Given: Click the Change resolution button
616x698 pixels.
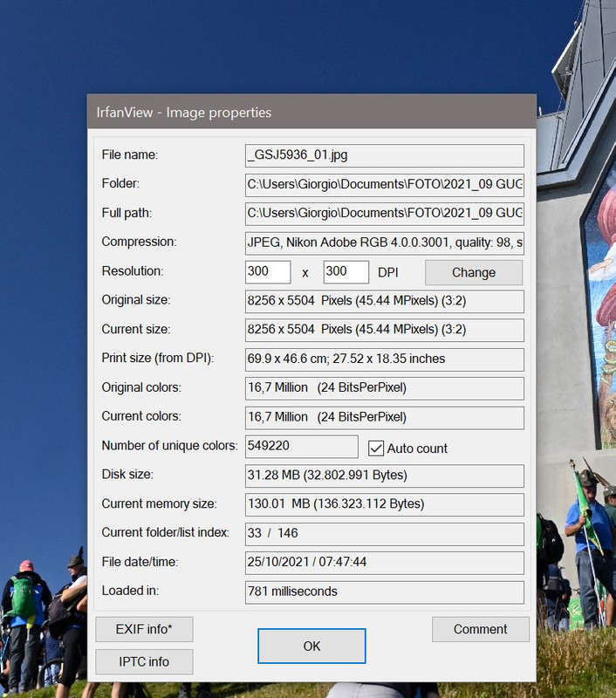Looking at the screenshot, I should [x=474, y=272].
